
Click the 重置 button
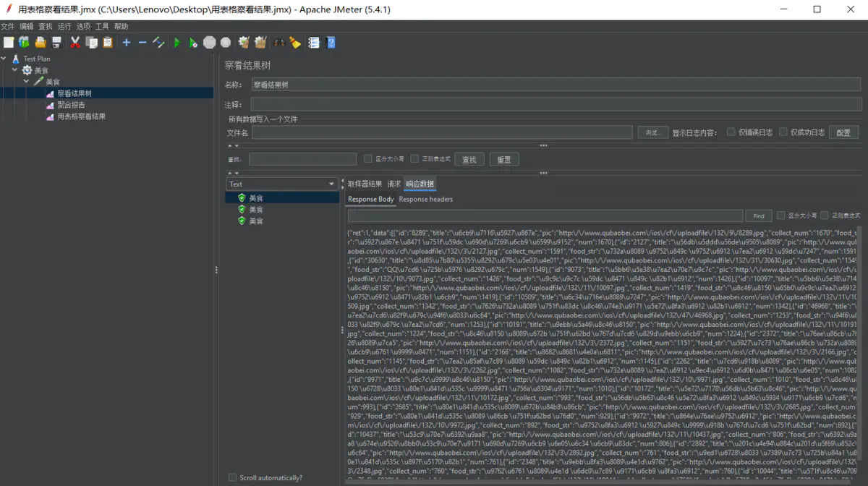504,159
